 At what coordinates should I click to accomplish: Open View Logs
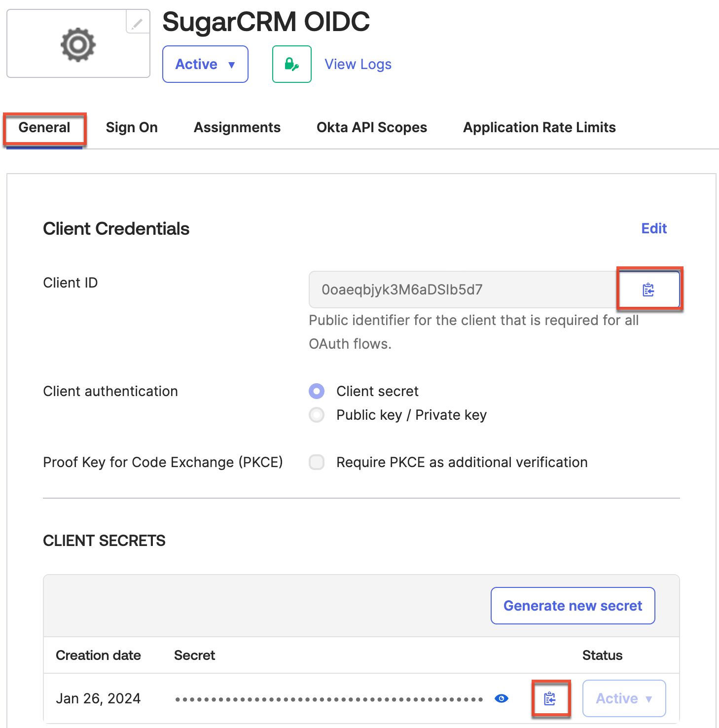(x=358, y=64)
